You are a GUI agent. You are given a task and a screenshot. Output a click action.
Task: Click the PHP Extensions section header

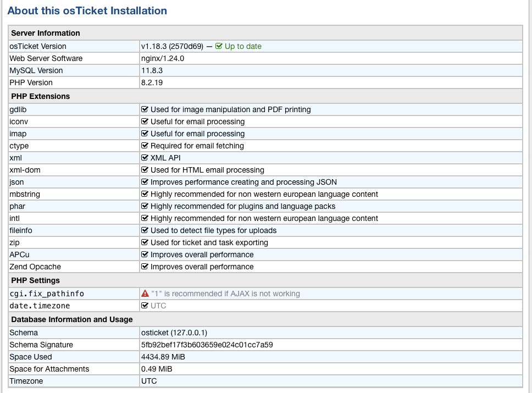pos(41,96)
